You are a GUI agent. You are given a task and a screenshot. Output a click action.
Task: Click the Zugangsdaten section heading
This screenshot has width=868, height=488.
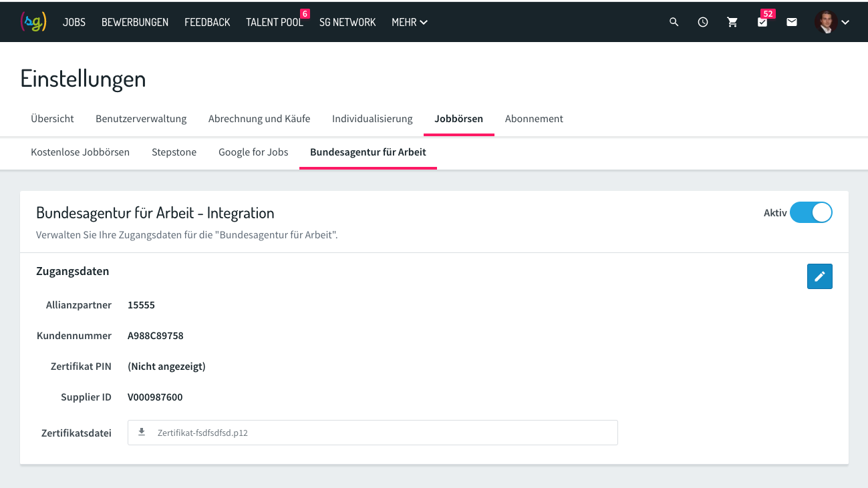72,272
